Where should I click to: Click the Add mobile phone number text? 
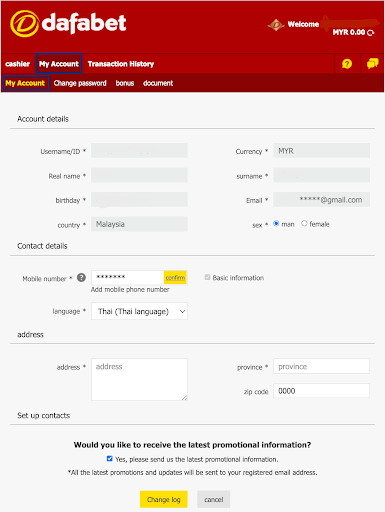130,289
